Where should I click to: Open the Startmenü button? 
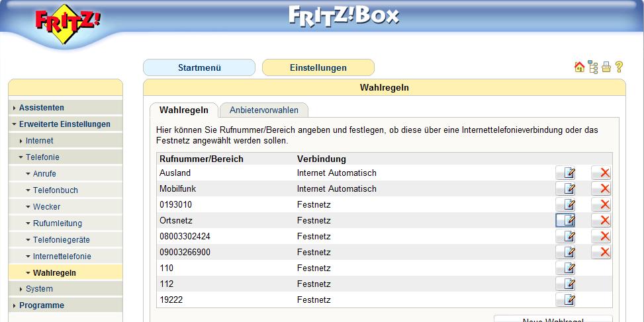pyautogui.click(x=199, y=67)
